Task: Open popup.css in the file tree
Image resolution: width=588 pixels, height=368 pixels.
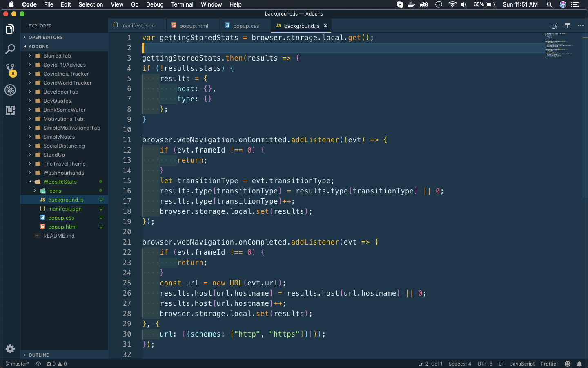Action: coord(64,218)
